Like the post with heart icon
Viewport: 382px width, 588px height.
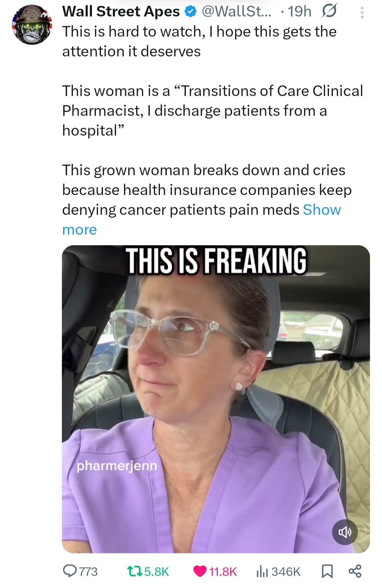coord(200,571)
